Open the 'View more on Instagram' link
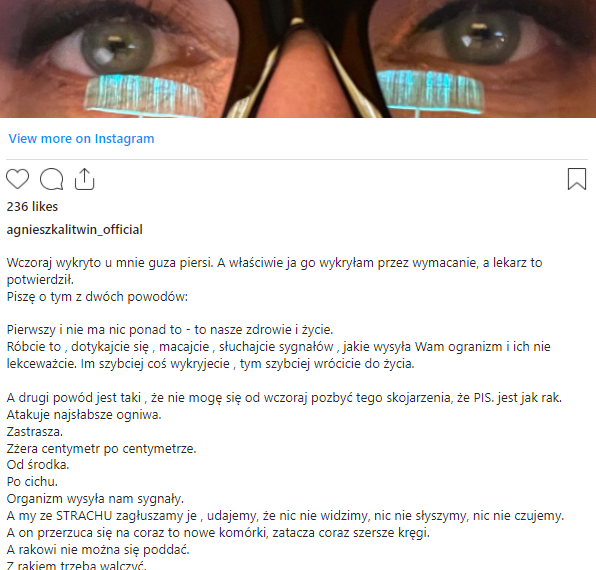 [x=81, y=139]
